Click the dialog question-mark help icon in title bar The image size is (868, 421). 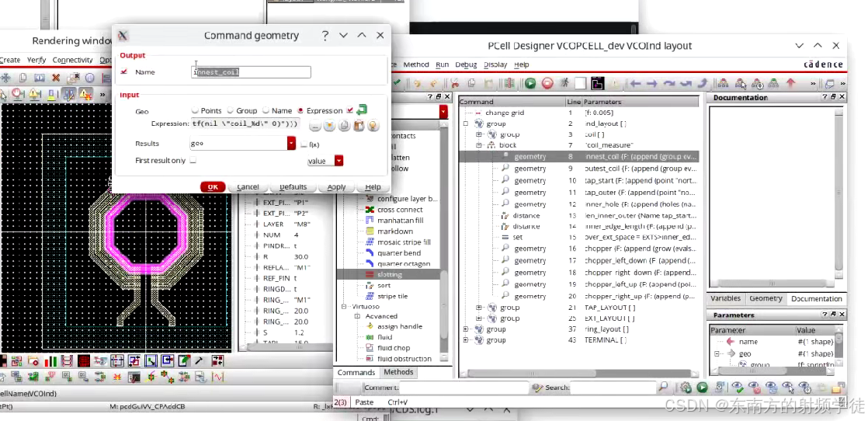click(x=325, y=35)
